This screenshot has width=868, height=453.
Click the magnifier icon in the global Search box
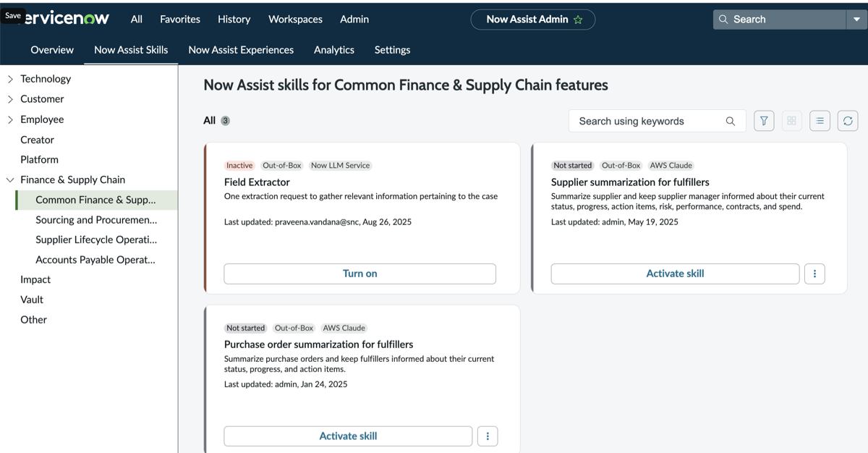click(723, 20)
